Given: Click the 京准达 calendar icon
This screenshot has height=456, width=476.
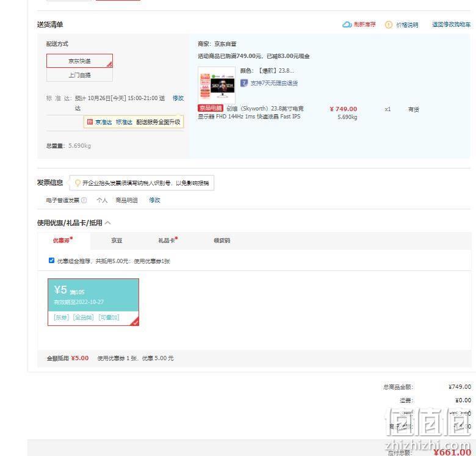Looking at the screenshot, I should pyautogui.click(x=90, y=121).
